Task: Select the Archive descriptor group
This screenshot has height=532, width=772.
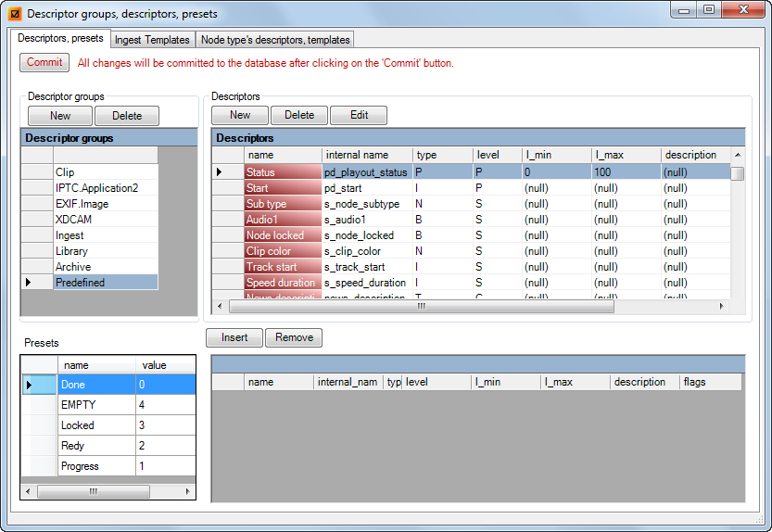Action: click(106, 267)
